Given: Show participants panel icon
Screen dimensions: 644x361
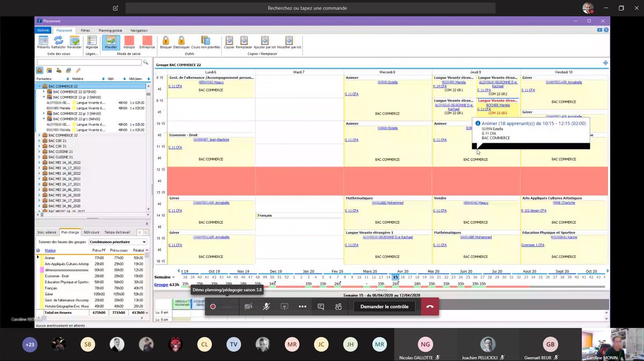Looking at the screenshot, I should [x=339, y=306].
